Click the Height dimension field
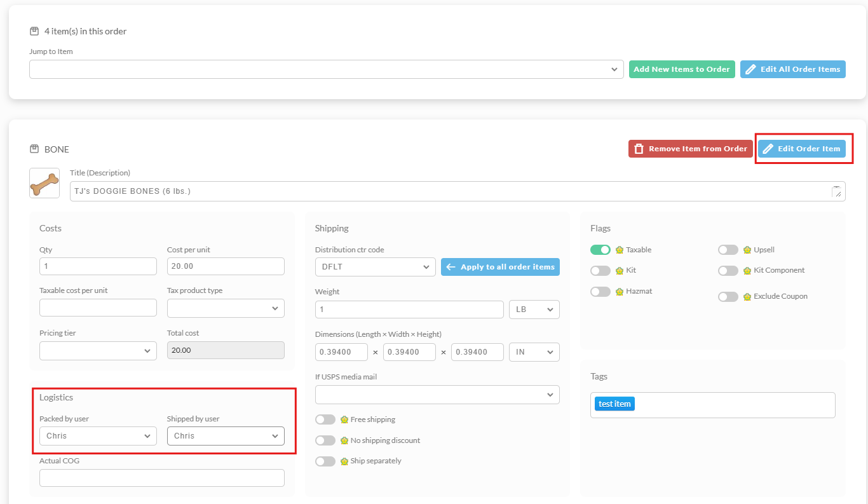This screenshot has width=868, height=504. click(477, 352)
